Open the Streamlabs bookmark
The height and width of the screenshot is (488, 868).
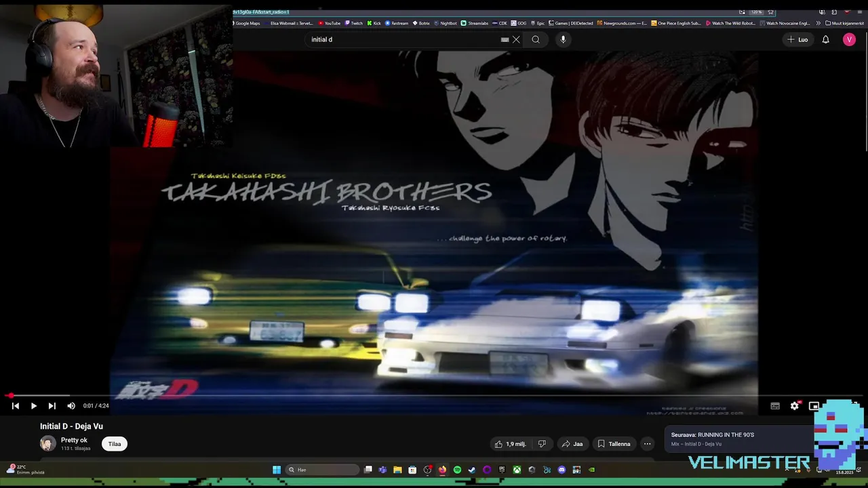(475, 23)
